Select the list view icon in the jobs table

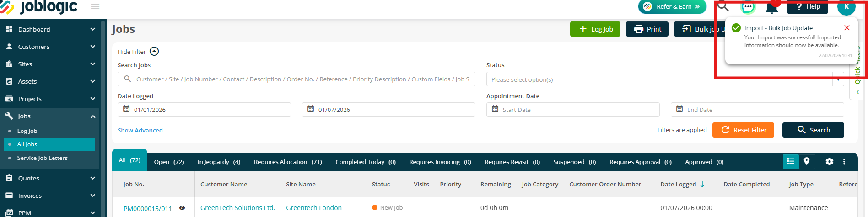791,161
